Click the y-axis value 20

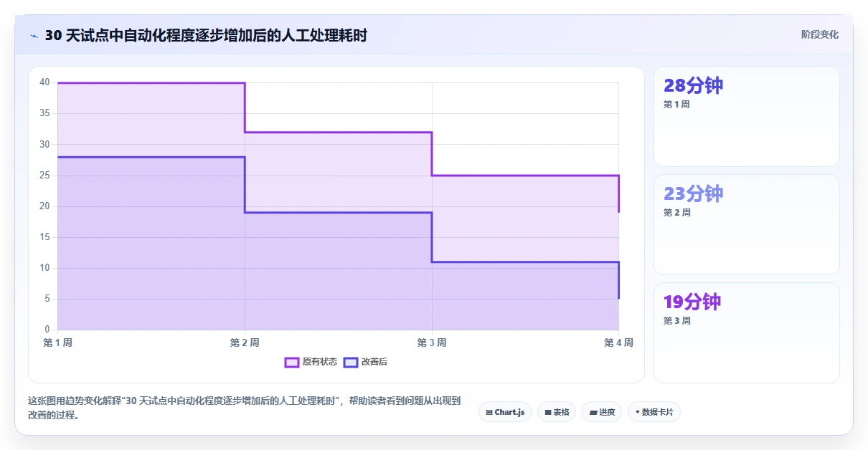pyautogui.click(x=44, y=206)
